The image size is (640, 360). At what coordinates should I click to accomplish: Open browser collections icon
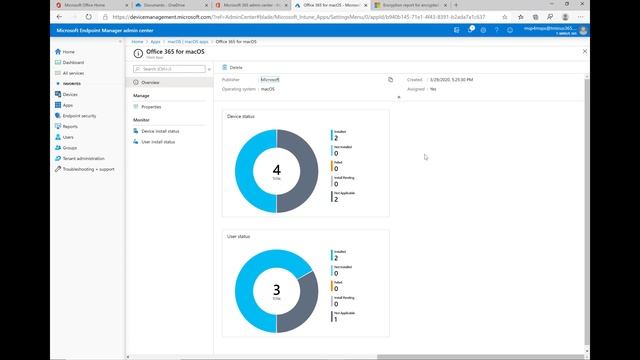click(536, 17)
